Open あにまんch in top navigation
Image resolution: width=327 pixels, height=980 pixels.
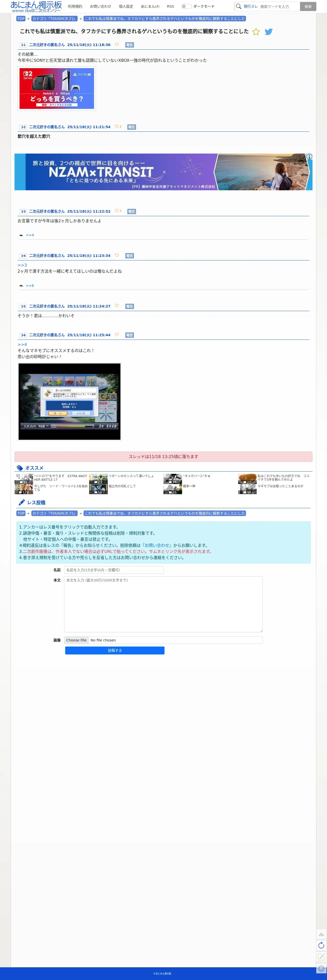pyautogui.click(x=150, y=6)
